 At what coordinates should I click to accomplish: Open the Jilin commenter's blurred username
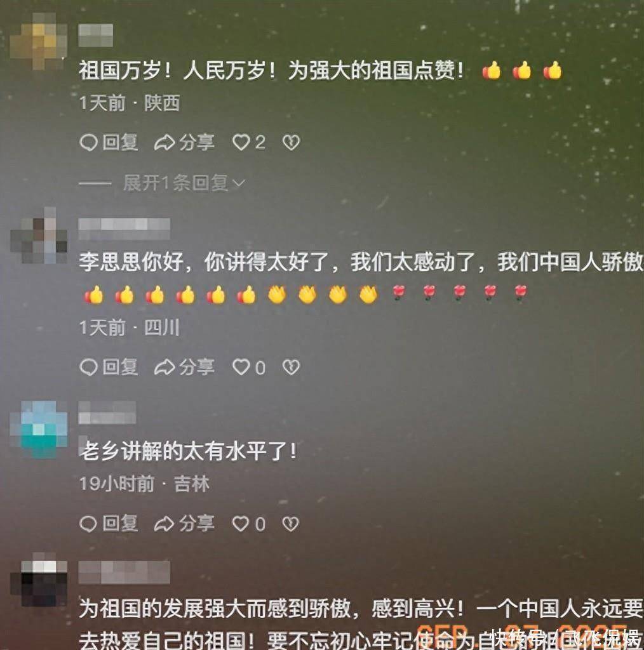(x=107, y=413)
